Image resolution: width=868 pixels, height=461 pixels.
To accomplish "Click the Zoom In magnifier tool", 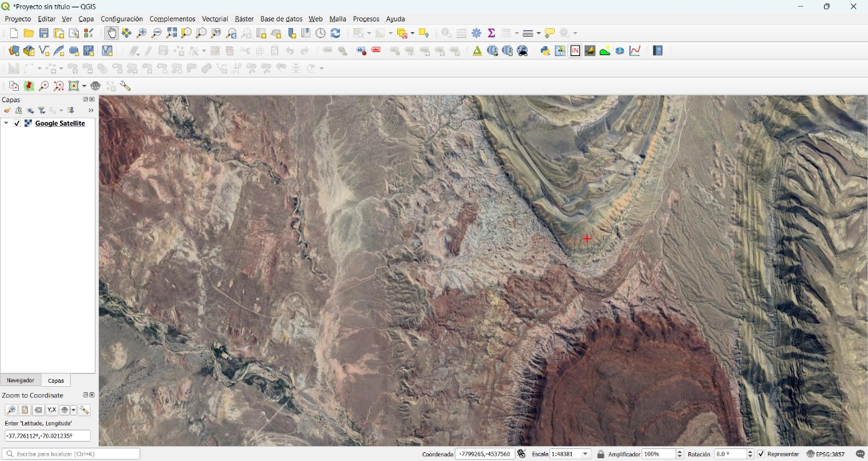I will [x=142, y=33].
